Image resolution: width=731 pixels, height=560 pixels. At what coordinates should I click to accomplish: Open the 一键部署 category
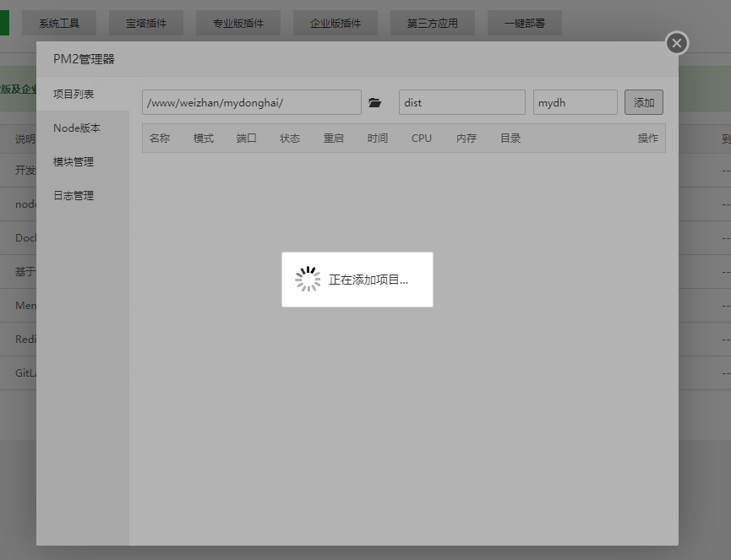(x=524, y=23)
